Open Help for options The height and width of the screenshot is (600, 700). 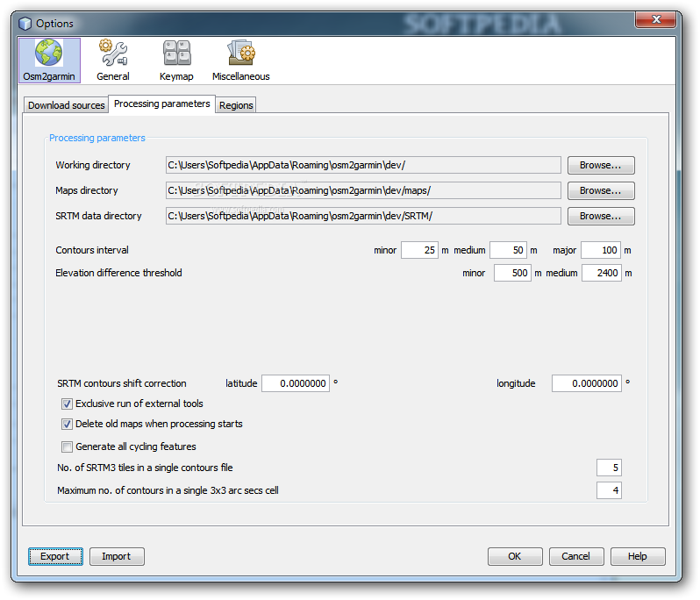tap(638, 556)
